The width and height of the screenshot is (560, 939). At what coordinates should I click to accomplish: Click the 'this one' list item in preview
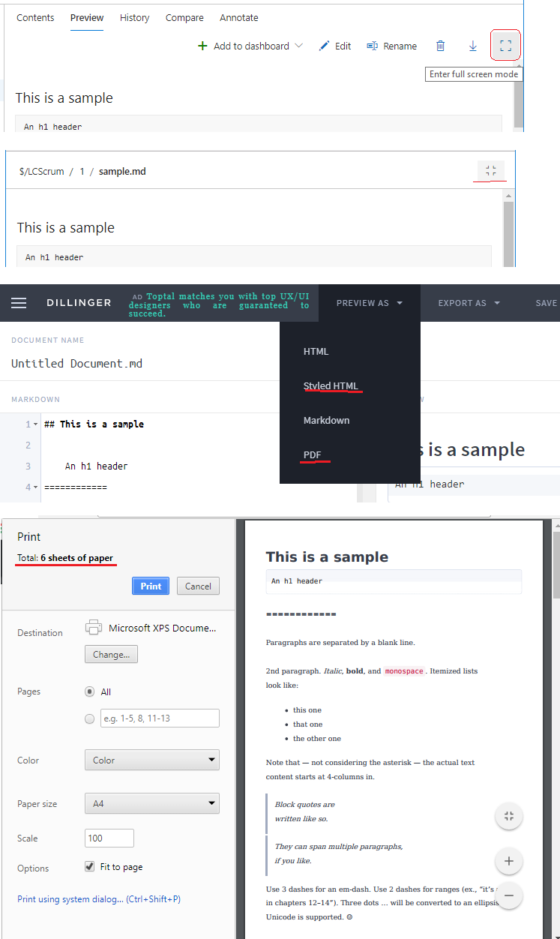pos(307,709)
